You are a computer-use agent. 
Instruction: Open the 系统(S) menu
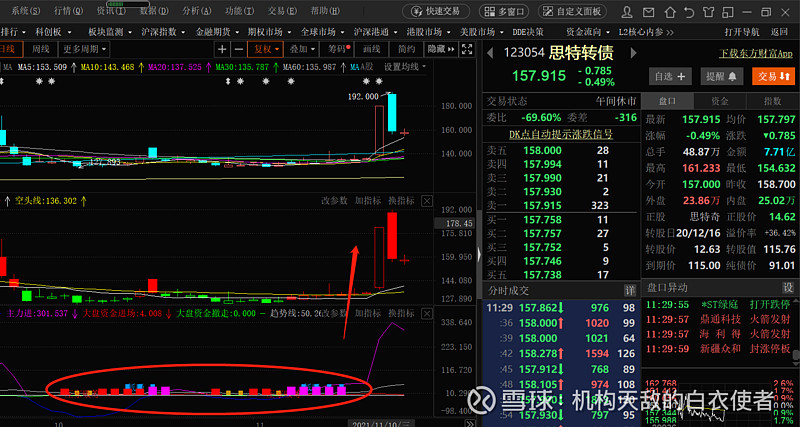coord(26,11)
